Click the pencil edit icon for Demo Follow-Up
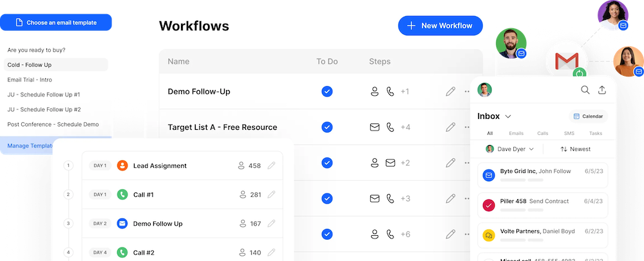This screenshot has height=261, width=644. point(450,91)
